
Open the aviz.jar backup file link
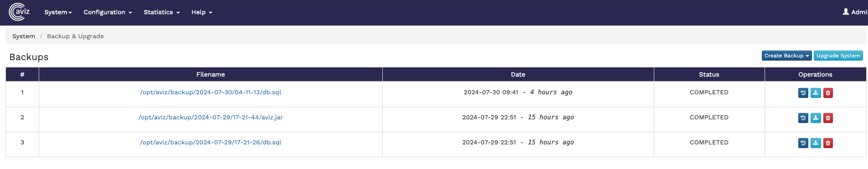pos(211,117)
